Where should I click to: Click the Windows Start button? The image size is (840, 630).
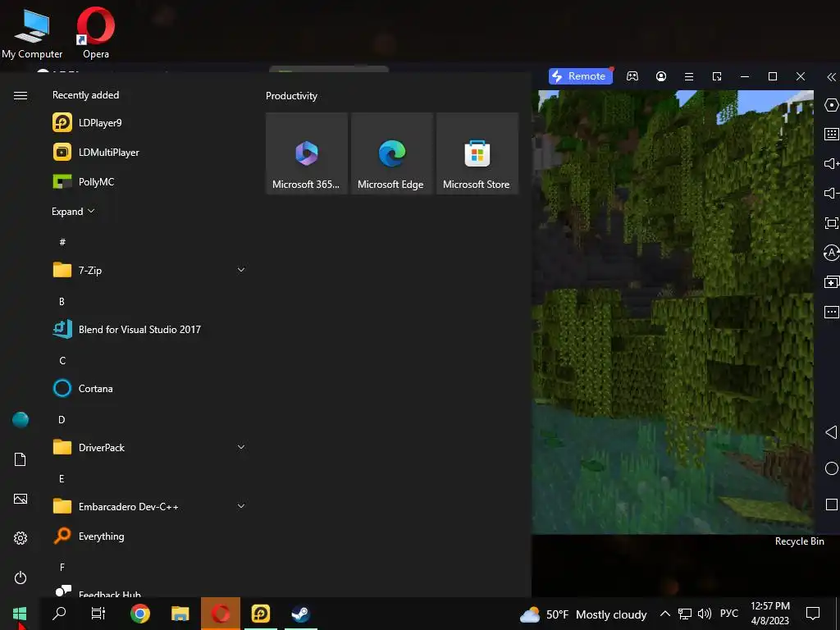click(x=20, y=614)
